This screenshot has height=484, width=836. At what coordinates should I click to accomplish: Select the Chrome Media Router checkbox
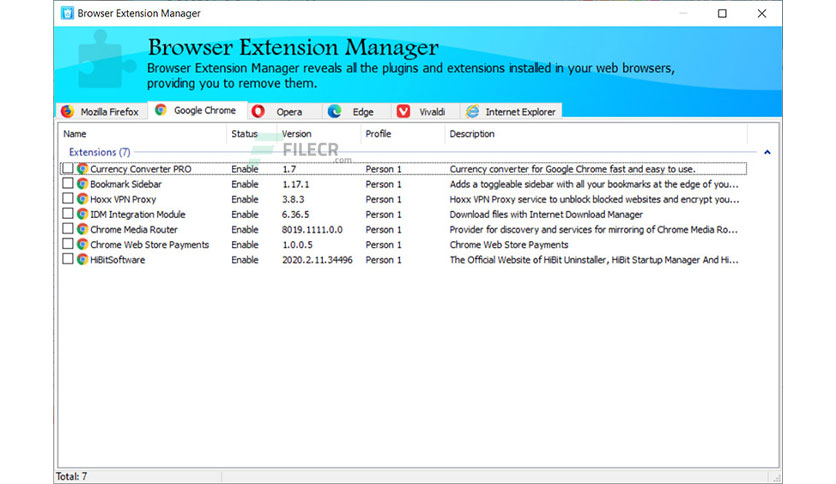(68, 229)
